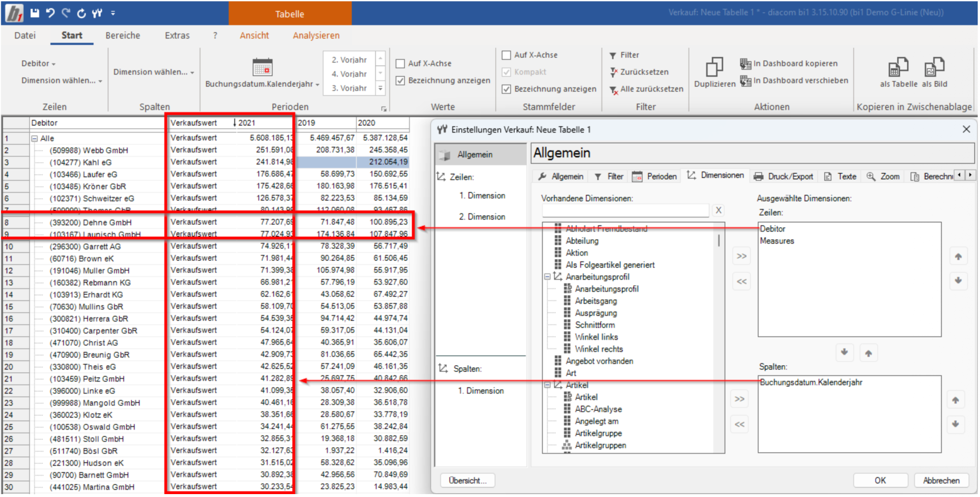Copy to clipboard using als Bild icon

point(935,67)
